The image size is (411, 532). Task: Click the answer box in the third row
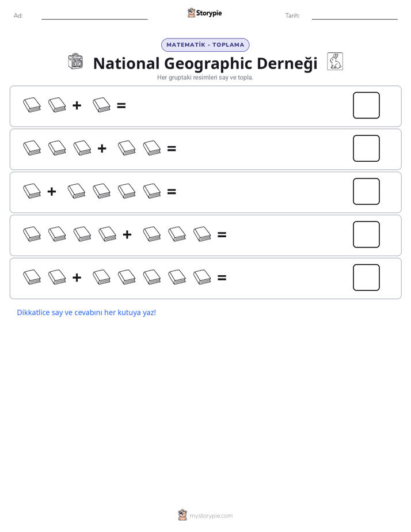point(366,191)
